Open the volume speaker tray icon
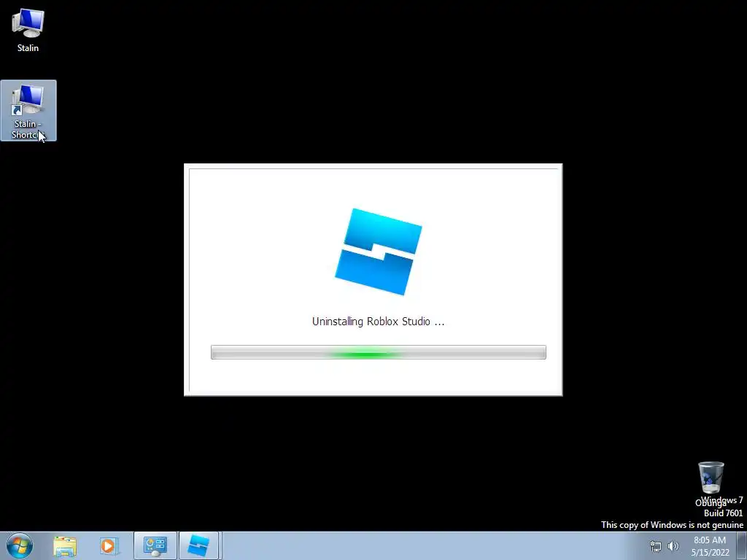Viewport: 747px width, 560px height. click(x=673, y=546)
